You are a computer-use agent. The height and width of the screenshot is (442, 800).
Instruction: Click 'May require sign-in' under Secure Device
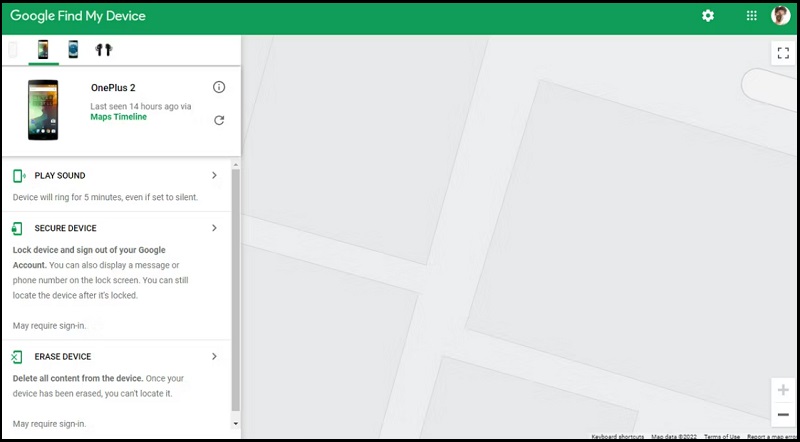(x=49, y=326)
